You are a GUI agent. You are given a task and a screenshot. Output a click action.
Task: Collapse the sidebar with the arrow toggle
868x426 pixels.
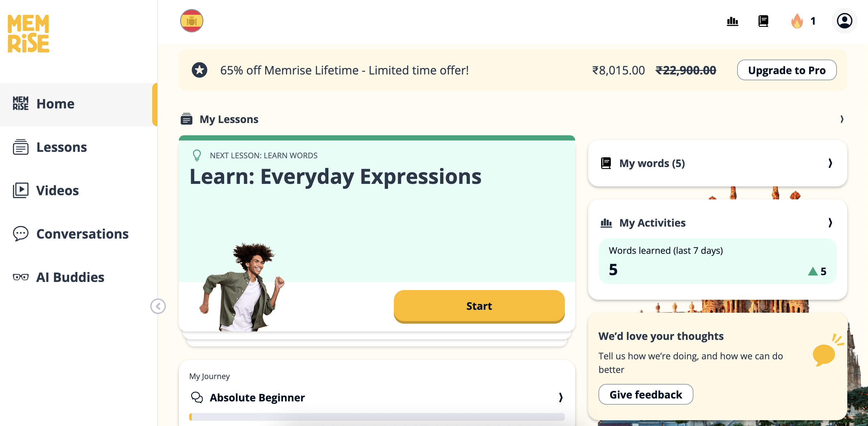pos(158,306)
